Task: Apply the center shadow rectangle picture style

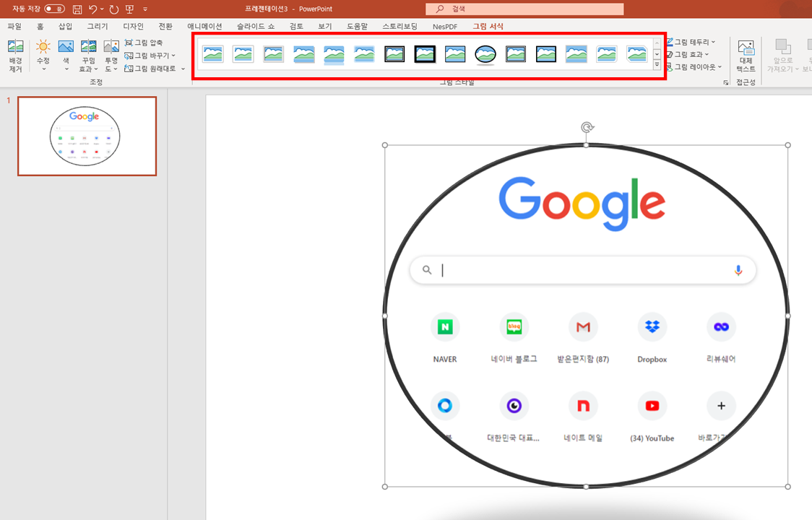Action: pos(576,54)
